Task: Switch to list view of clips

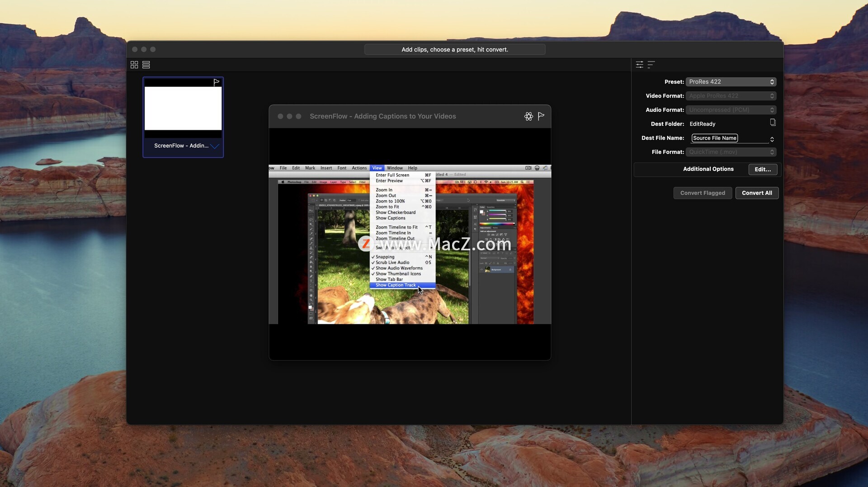Action: pos(146,65)
